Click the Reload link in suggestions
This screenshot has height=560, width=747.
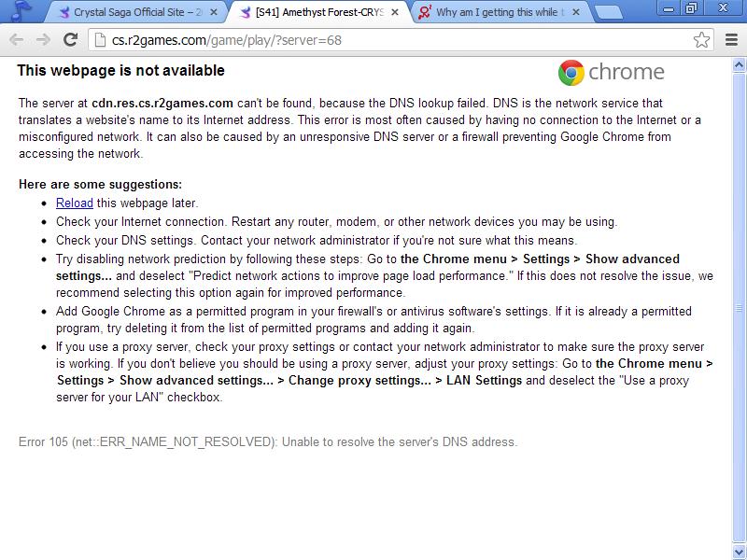point(74,203)
